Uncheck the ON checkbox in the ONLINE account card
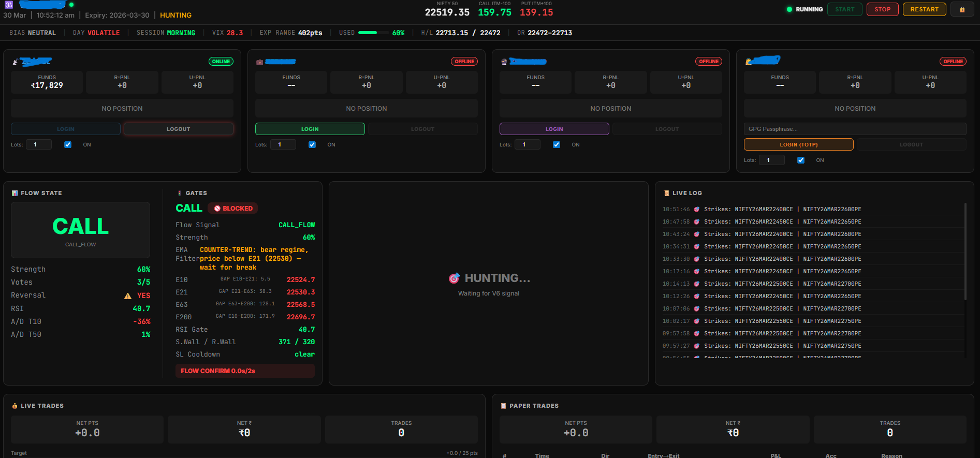 coord(68,145)
